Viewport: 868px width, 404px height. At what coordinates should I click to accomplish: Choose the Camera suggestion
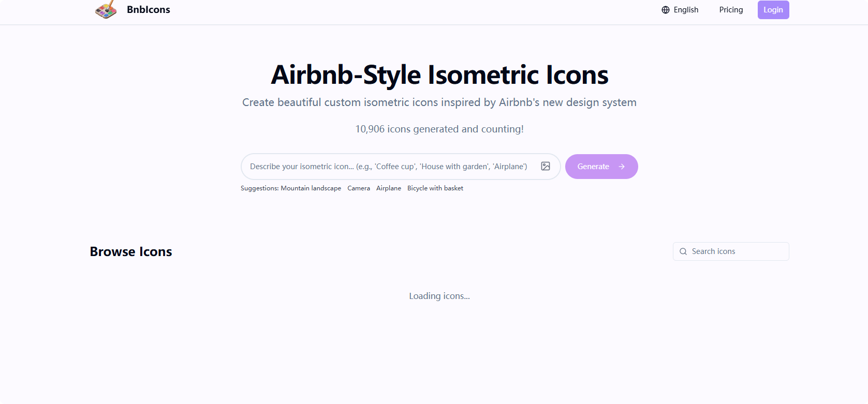(x=359, y=188)
